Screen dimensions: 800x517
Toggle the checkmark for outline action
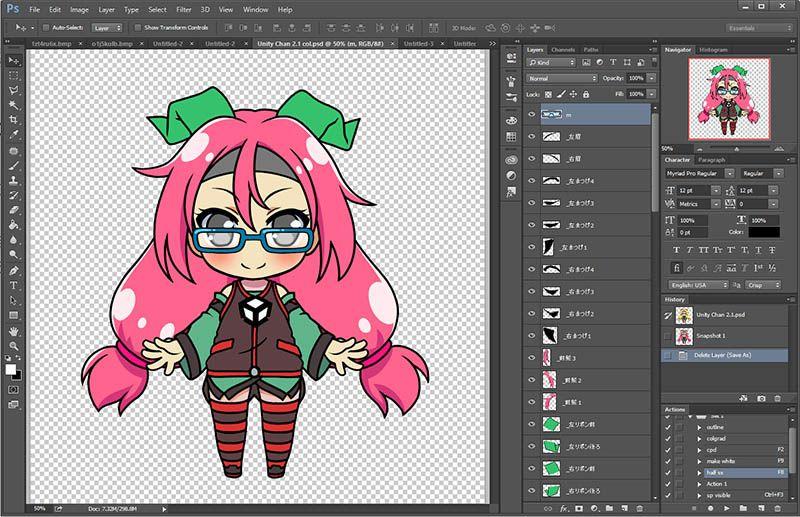[x=668, y=427]
